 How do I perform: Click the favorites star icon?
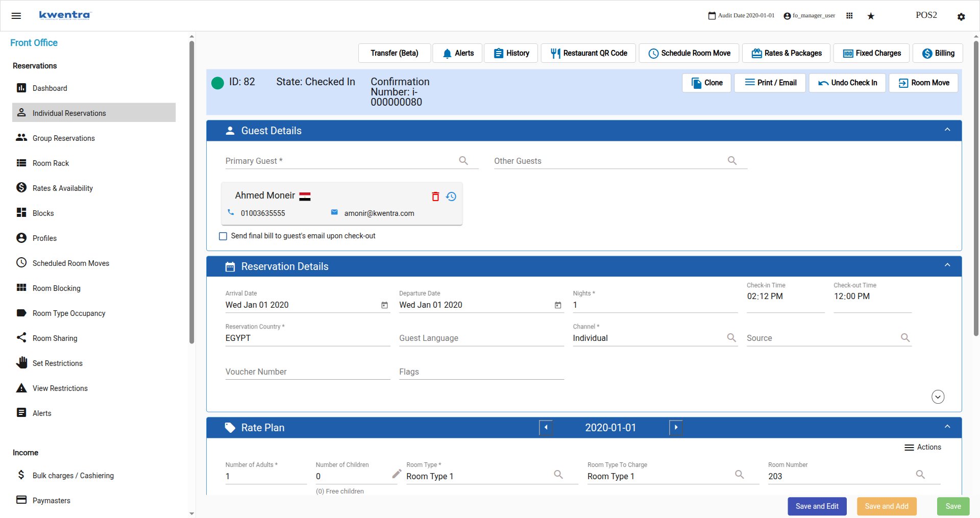click(x=871, y=16)
